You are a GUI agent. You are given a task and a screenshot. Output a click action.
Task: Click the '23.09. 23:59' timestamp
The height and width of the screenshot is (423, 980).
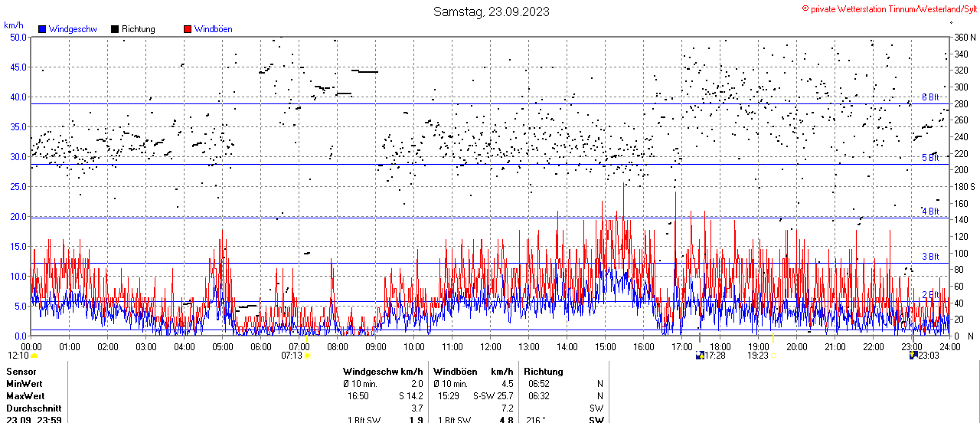pos(34,420)
